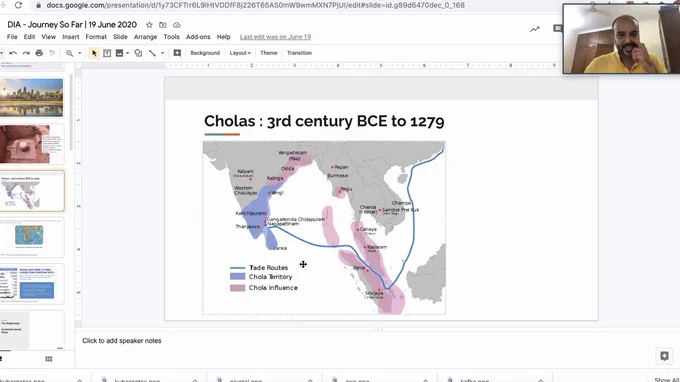Open the File menu
This screenshot has height=382, width=680.
tap(12, 37)
